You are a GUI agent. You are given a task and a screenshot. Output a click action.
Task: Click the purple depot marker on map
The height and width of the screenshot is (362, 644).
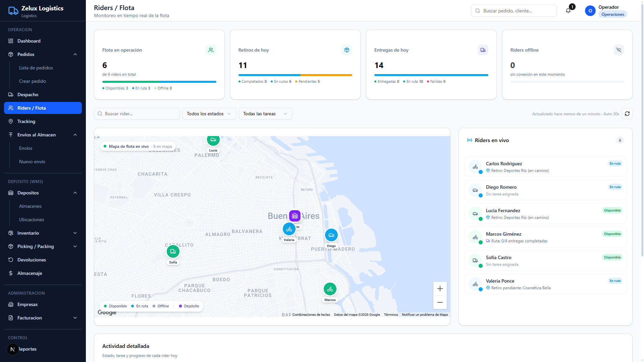pos(295,216)
